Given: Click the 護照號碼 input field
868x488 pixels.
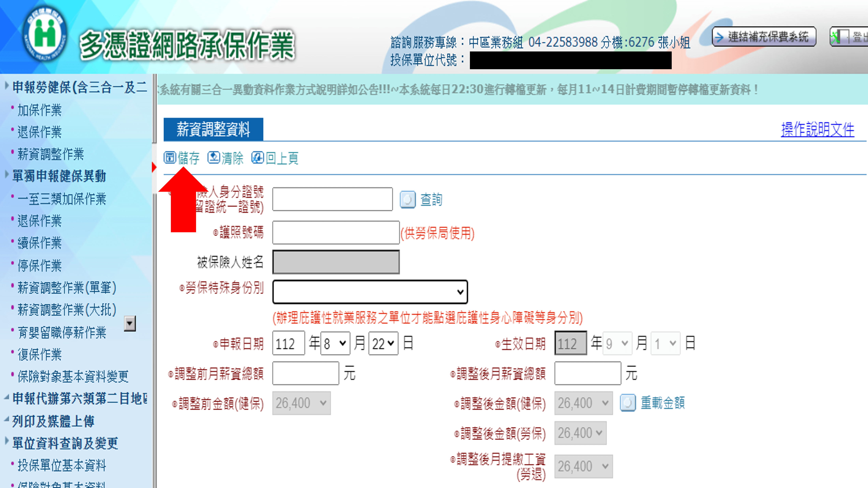Looking at the screenshot, I should [336, 232].
